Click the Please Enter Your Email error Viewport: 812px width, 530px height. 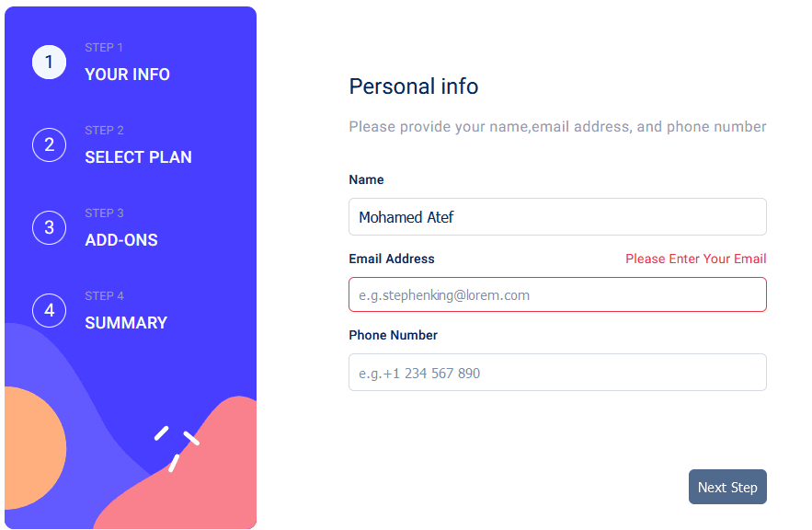coord(695,259)
